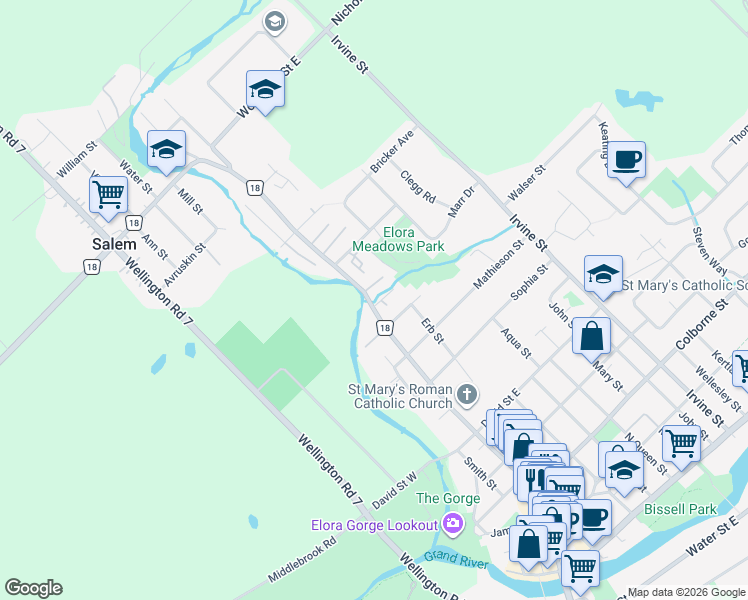Select the Water St E street label
This screenshot has height=600, width=748.
coord(711,536)
